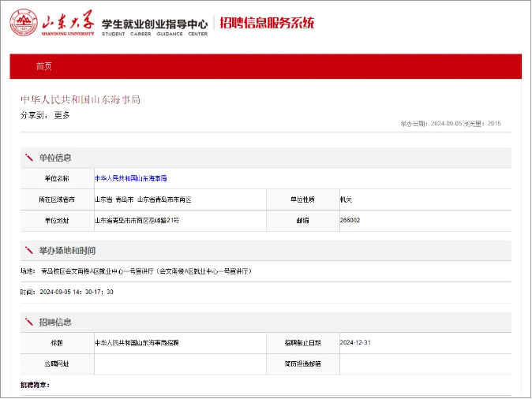Click the pencil icon beside 单位信息

coord(29,158)
